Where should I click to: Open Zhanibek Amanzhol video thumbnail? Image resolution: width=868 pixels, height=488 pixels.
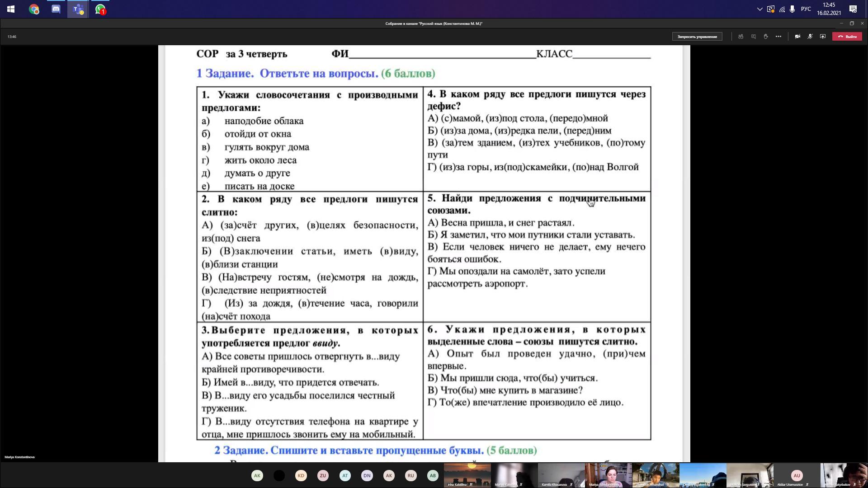click(655, 475)
